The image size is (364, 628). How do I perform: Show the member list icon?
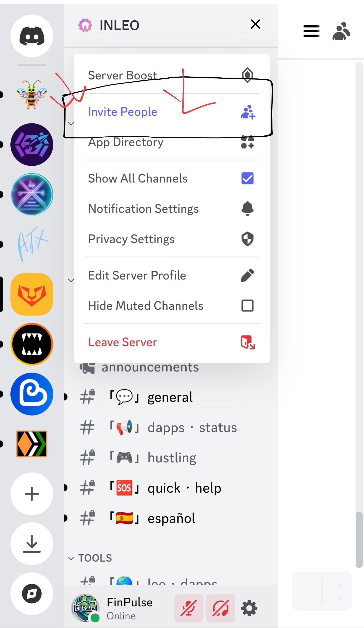[x=341, y=31]
